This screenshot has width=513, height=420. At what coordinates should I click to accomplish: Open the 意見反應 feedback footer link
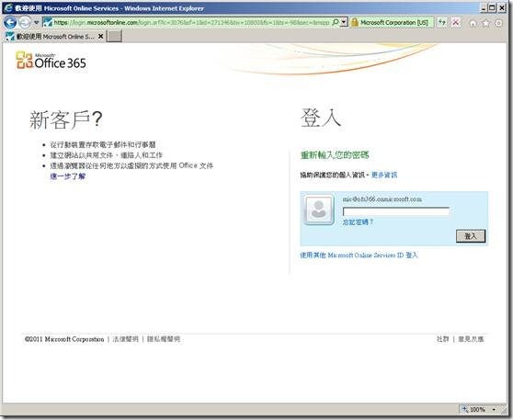(471, 339)
